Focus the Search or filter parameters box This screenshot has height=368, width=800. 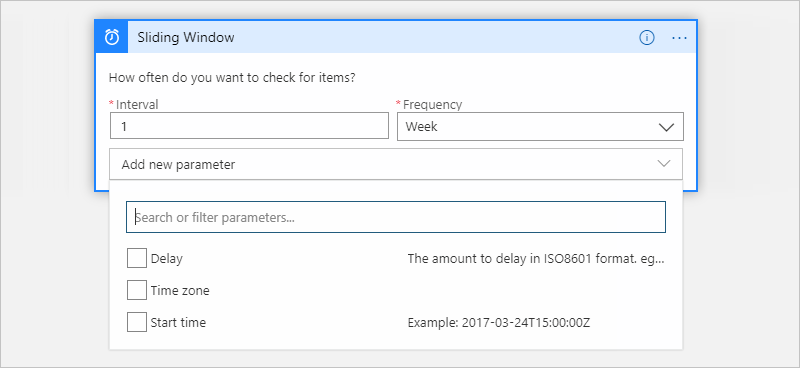pyautogui.click(x=396, y=217)
